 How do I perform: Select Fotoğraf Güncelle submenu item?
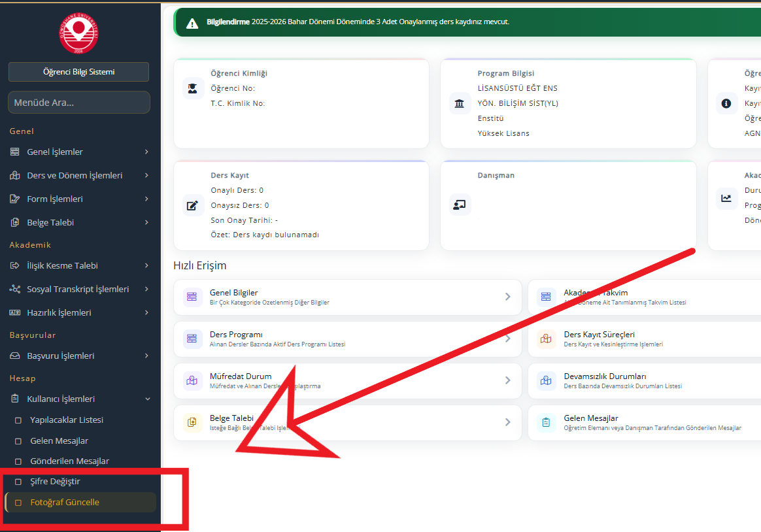click(x=80, y=503)
